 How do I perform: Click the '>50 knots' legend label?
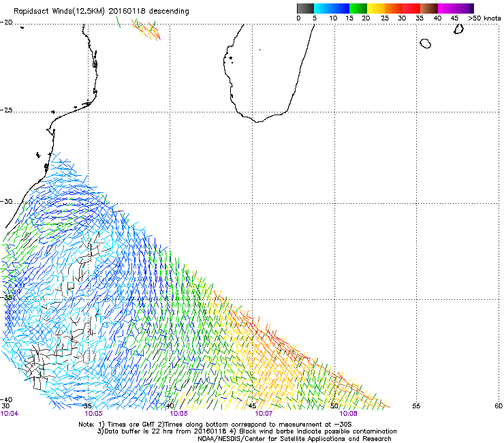(x=484, y=18)
